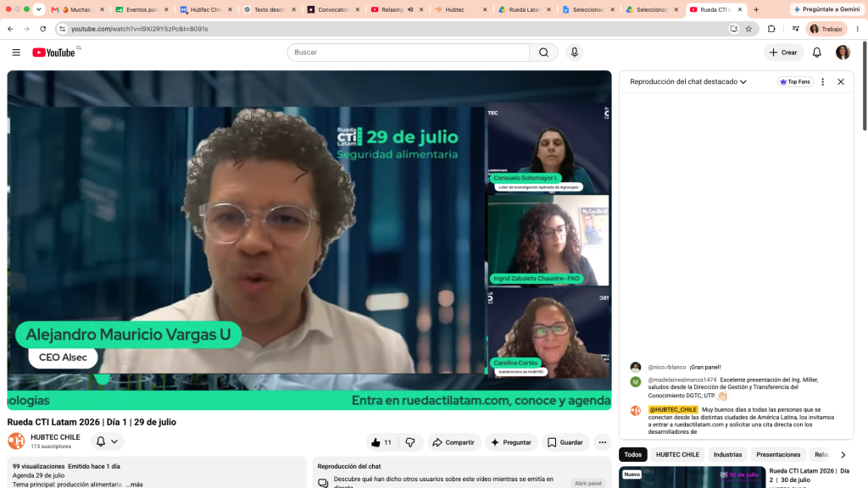Open YouTube notifications bell
Image resolution: width=868 pixels, height=488 pixels.
pos(816,53)
